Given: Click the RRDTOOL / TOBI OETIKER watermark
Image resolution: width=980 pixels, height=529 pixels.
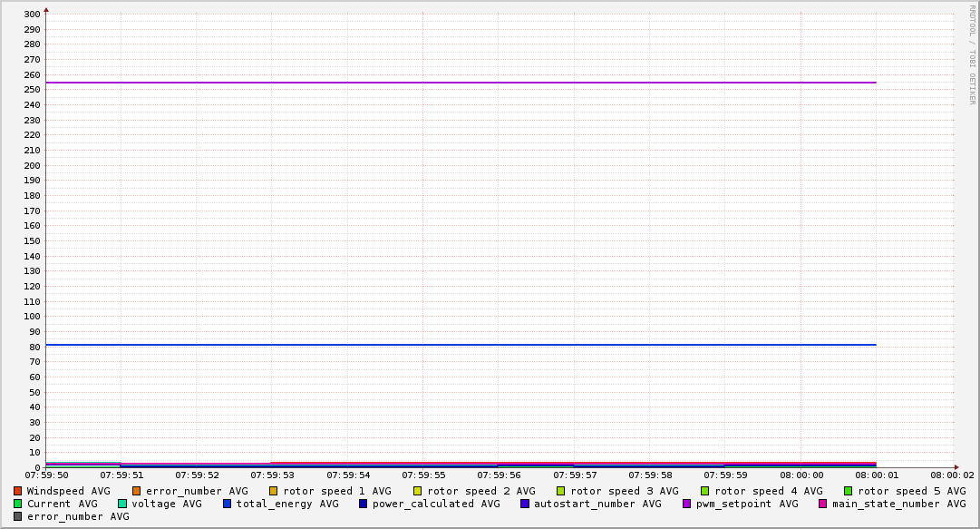Looking at the screenshot, I should (972, 54).
